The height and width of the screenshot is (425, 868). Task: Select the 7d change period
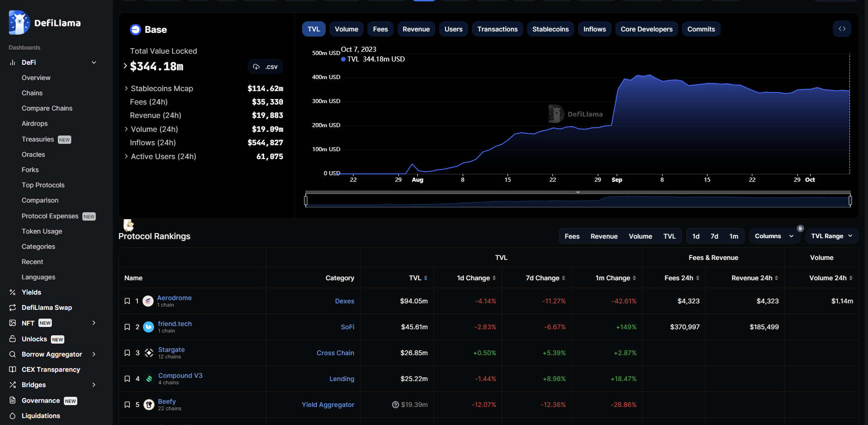(714, 236)
